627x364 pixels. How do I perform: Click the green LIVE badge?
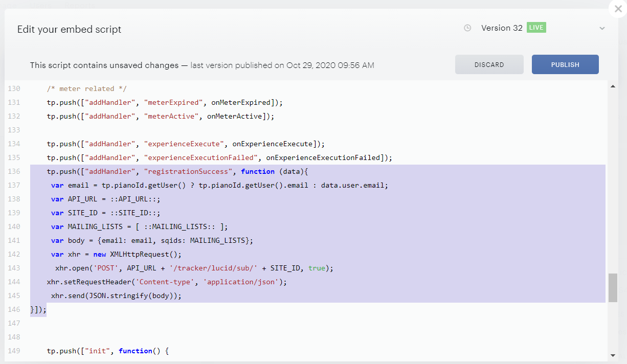[536, 28]
